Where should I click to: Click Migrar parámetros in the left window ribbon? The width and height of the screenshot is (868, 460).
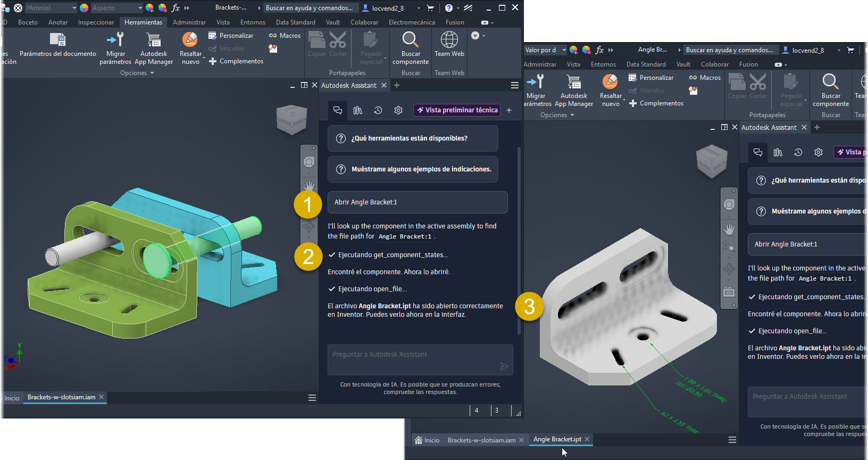pos(115,48)
